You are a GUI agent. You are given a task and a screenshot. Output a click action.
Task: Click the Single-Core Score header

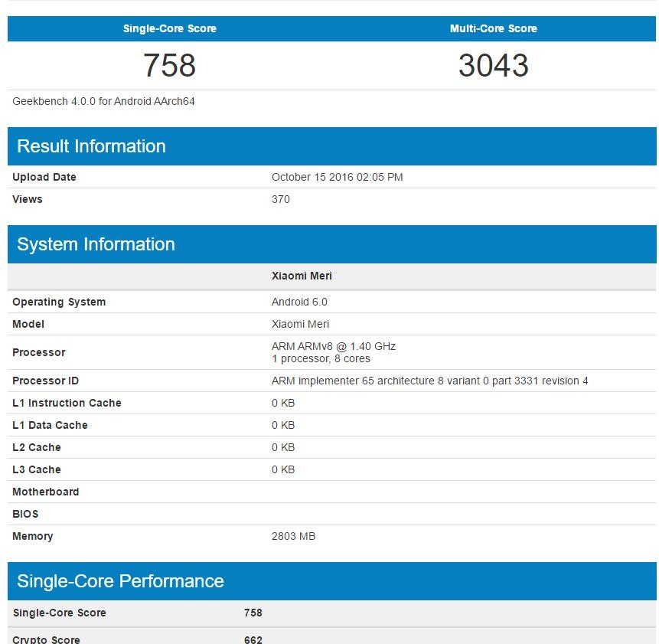169,28
